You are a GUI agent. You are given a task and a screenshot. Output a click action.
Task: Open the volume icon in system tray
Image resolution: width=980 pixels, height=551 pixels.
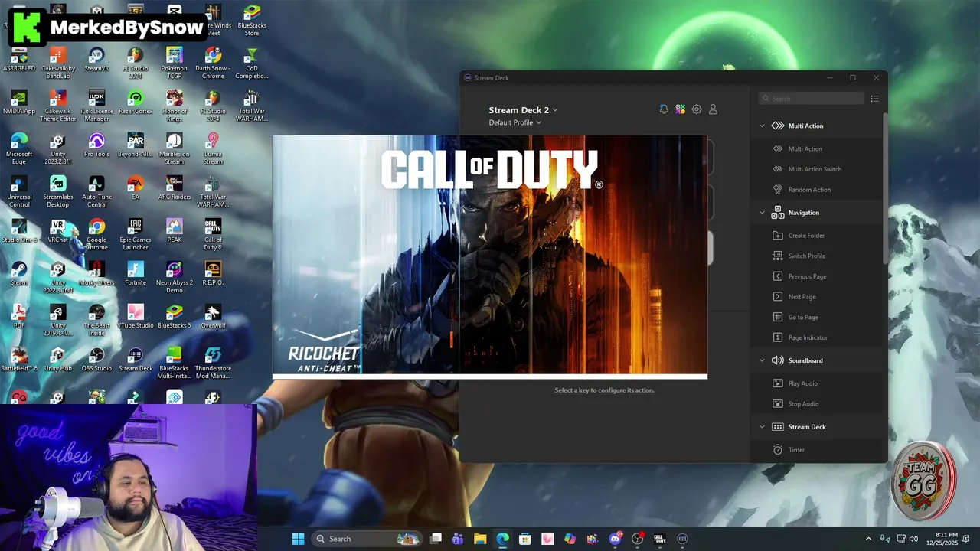pos(913,539)
